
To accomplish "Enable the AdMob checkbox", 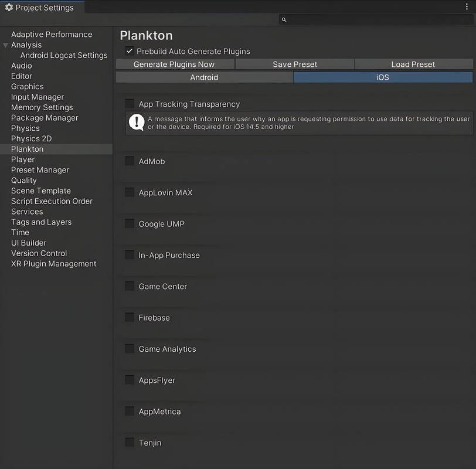I will click(x=130, y=161).
